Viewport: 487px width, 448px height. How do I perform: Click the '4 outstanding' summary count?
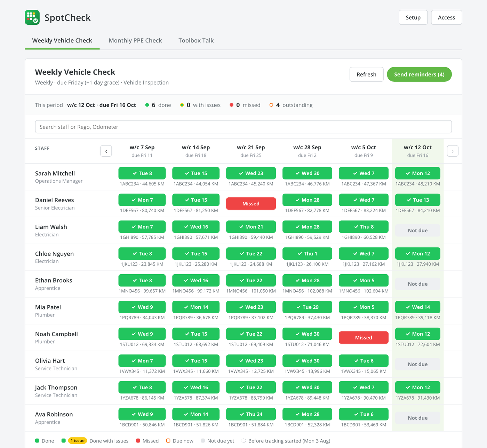pos(291,105)
